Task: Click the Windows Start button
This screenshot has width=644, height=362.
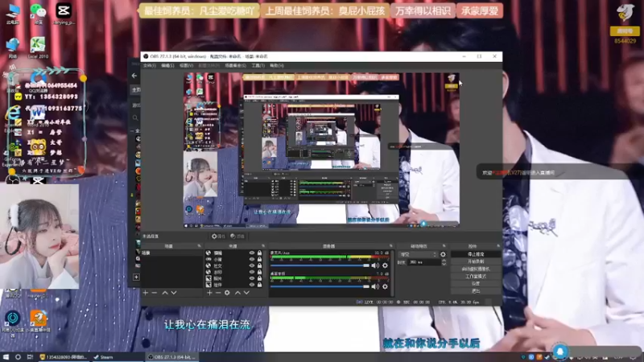Action: (6, 357)
